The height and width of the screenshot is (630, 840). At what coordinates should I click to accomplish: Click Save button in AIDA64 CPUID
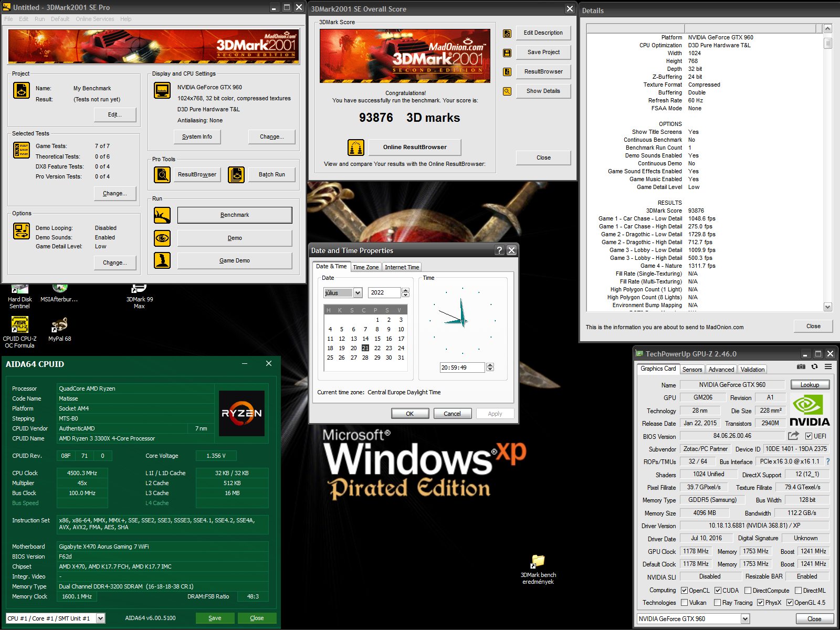pos(215,618)
